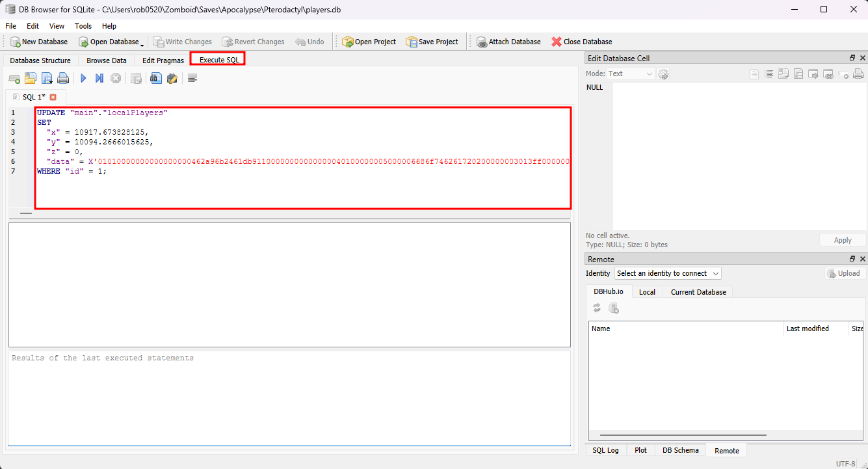Stop execution icon
The width and height of the screenshot is (868, 469).
coord(116,78)
